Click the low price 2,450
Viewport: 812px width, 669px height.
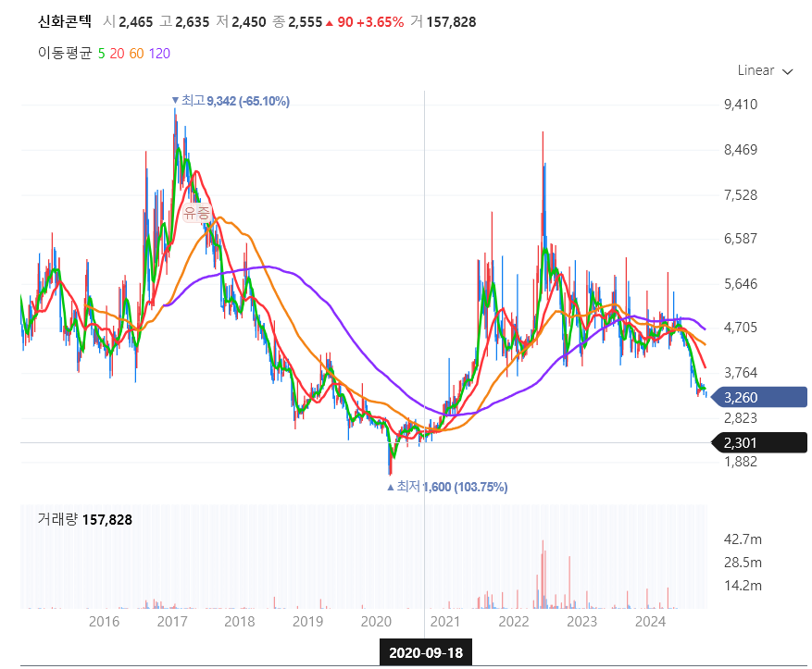pyautogui.click(x=248, y=22)
